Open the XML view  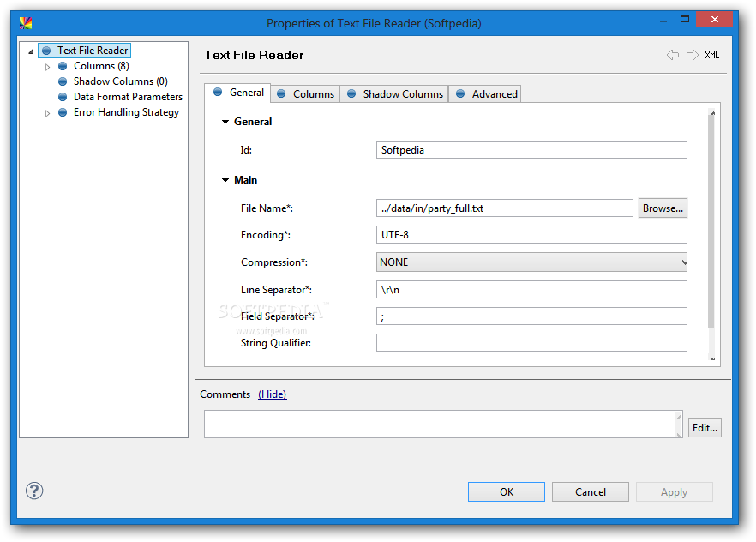tap(711, 55)
